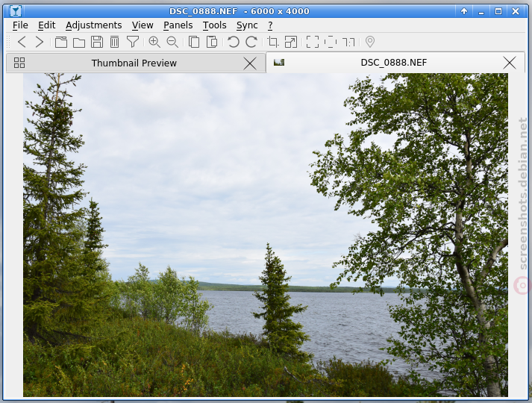Open the map location pin tool
The height and width of the screenshot is (403, 532).
[370, 42]
